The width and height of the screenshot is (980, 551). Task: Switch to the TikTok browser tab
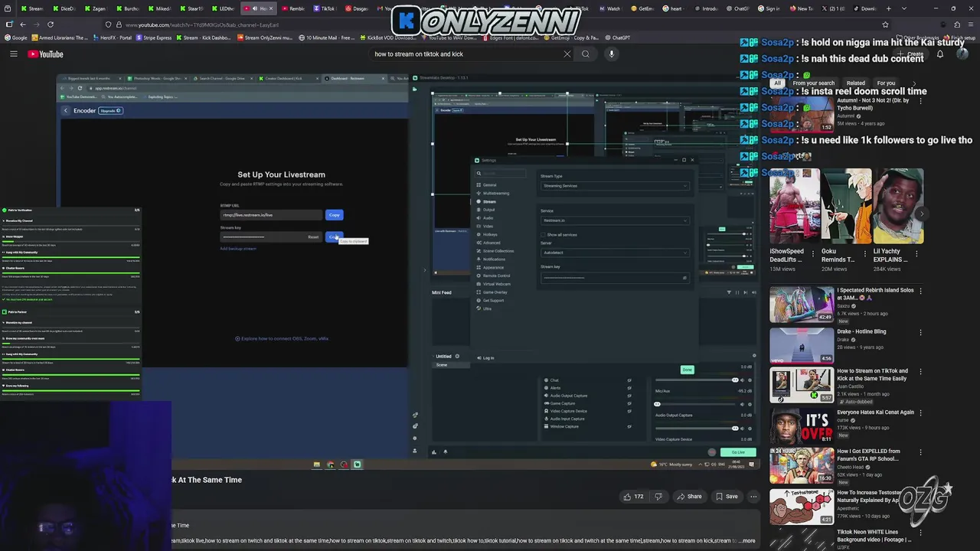(x=324, y=8)
